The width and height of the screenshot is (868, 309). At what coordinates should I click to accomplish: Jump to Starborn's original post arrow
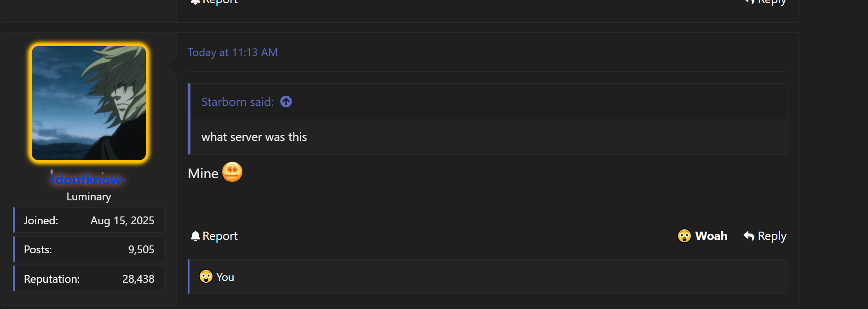286,101
